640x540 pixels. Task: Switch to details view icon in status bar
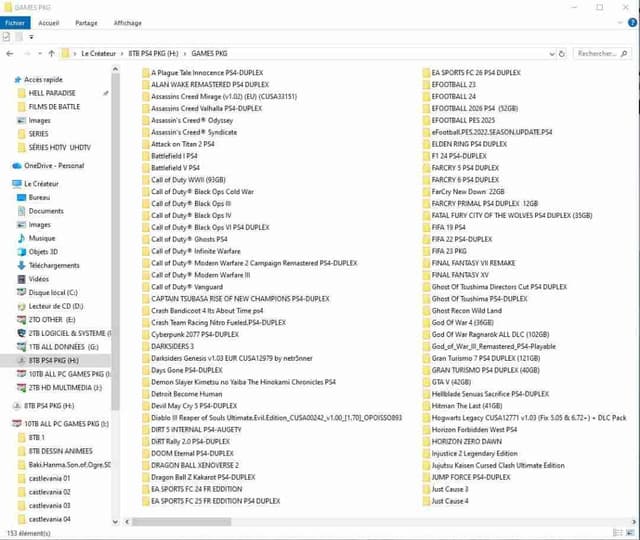pyautogui.click(x=618, y=533)
